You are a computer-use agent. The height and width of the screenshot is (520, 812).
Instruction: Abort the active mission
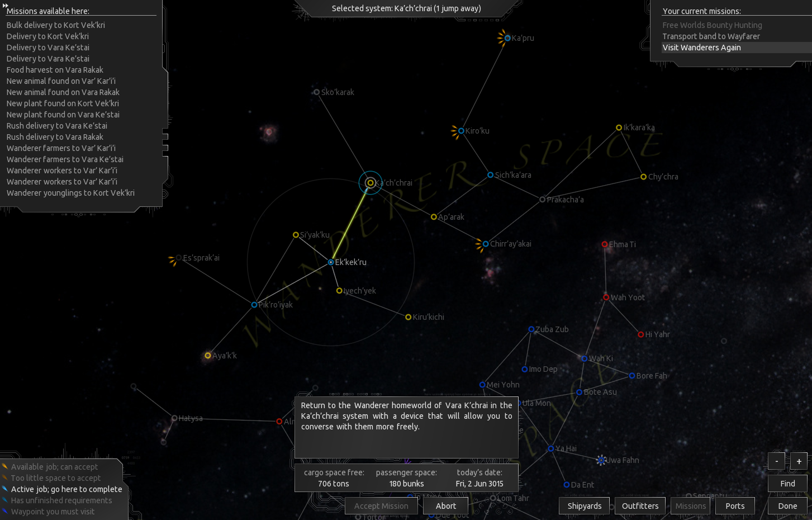(x=445, y=505)
